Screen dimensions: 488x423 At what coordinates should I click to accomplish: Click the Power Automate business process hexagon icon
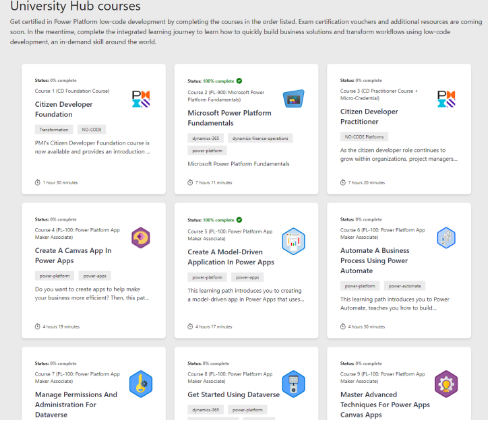(446, 238)
